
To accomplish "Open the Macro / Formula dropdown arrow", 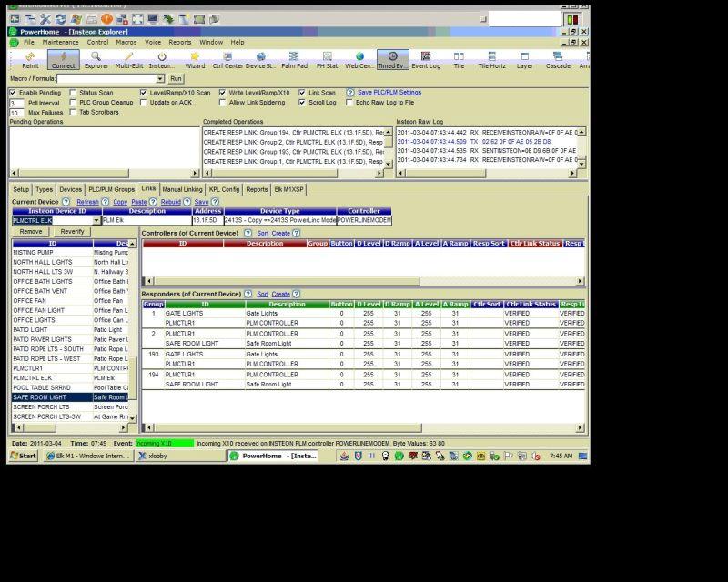I will [x=160, y=79].
